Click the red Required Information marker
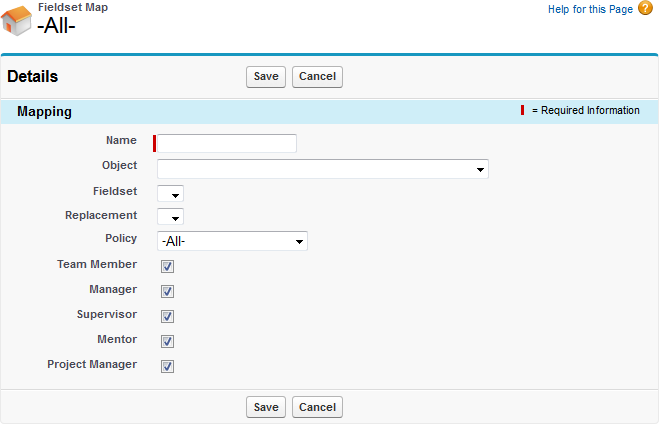The height and width of the screenshot is (424, 659). coord(522,110)
